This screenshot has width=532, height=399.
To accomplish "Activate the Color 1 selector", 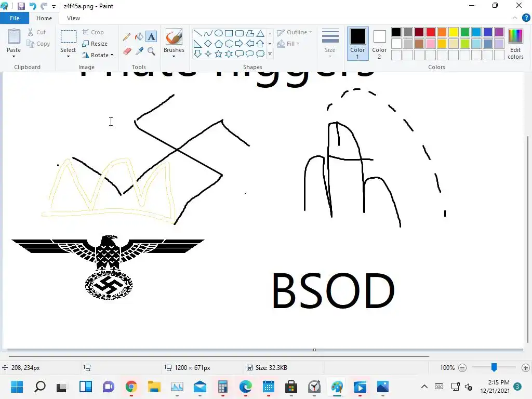I will coord(357,44).
